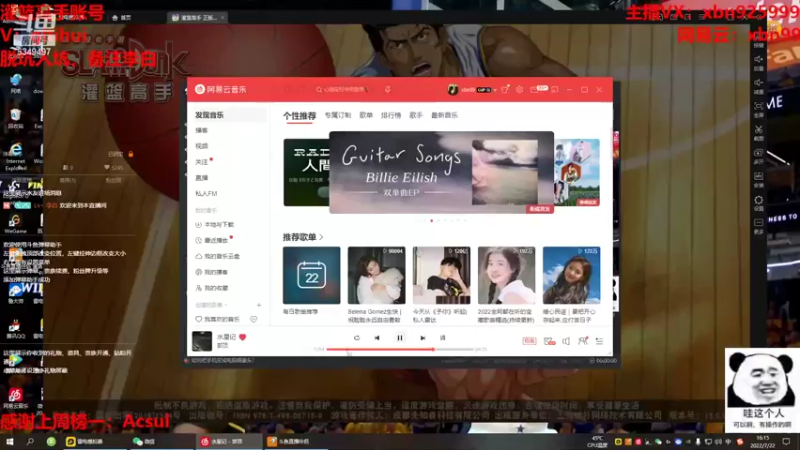The image size is (800, 450).
Task: Click taskbar search magnifier
Action: tap(30, 441)
